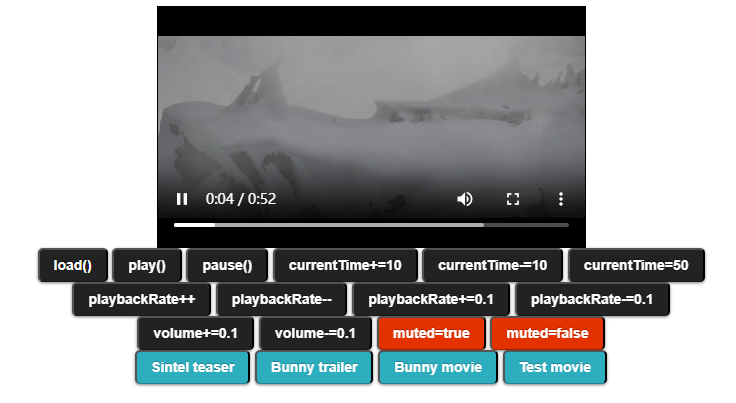Click the play() button
This screenshot has height=403, width=736.
click(x=147, y=266)
